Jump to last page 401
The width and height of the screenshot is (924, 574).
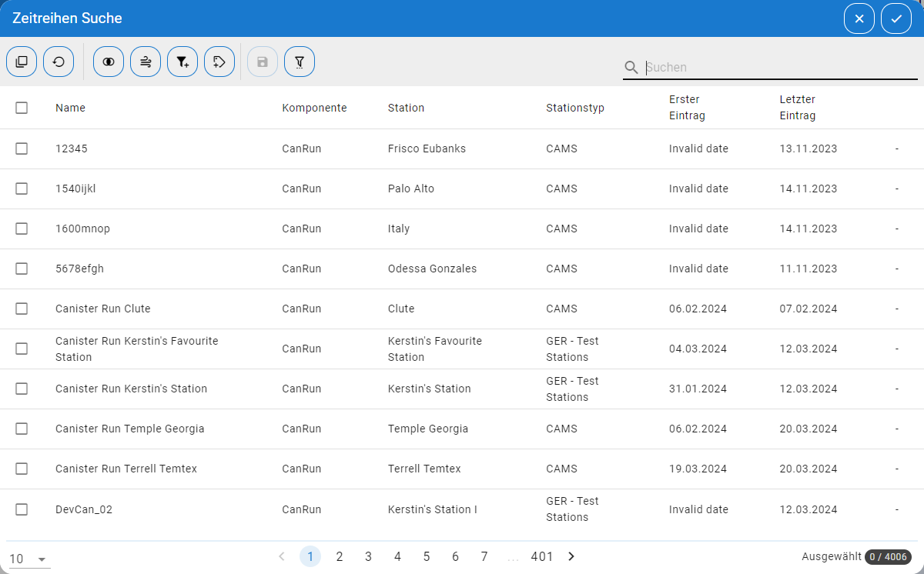click(x=542, y=556)
